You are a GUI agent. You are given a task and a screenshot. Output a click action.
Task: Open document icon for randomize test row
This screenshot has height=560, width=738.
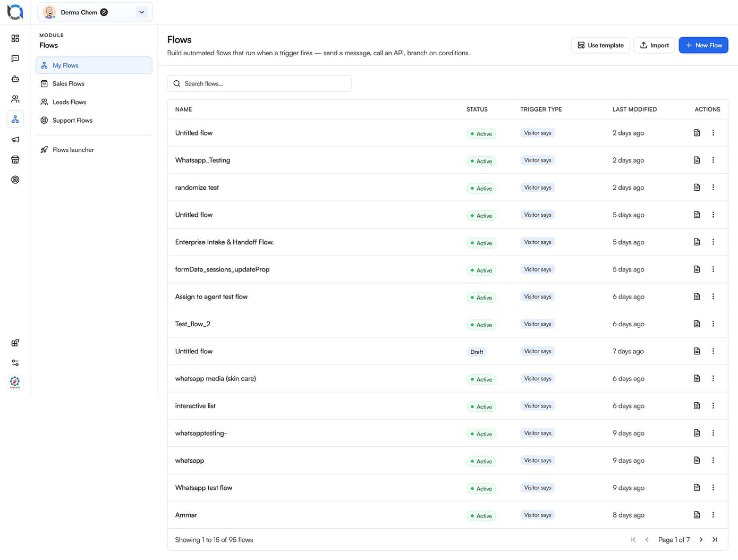[697, 187]
